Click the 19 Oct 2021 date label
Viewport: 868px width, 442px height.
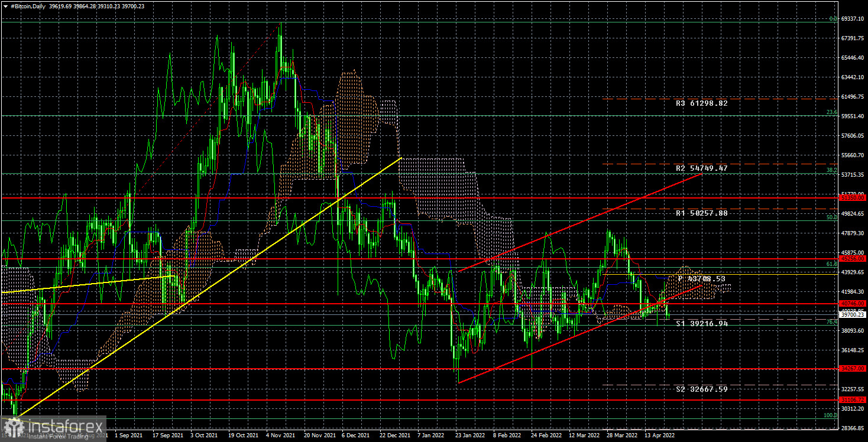pyautogui.click(x=242, y=435)
